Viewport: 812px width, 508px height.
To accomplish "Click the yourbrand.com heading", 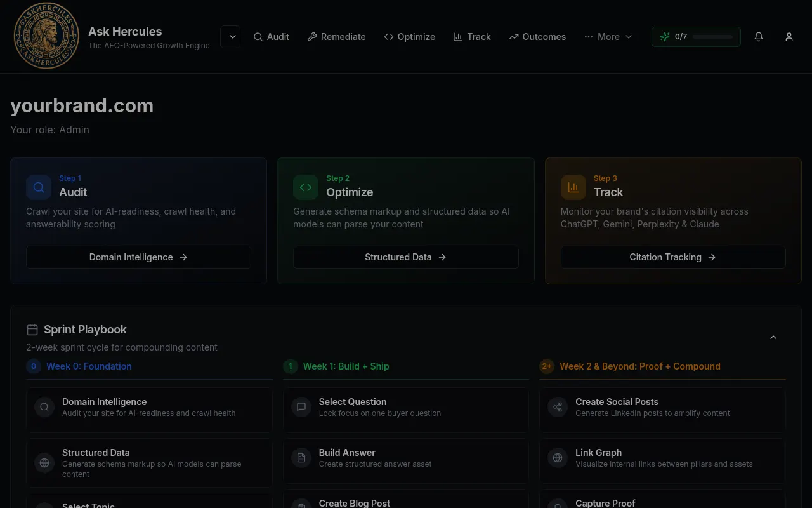I will (x=82, y=105).
